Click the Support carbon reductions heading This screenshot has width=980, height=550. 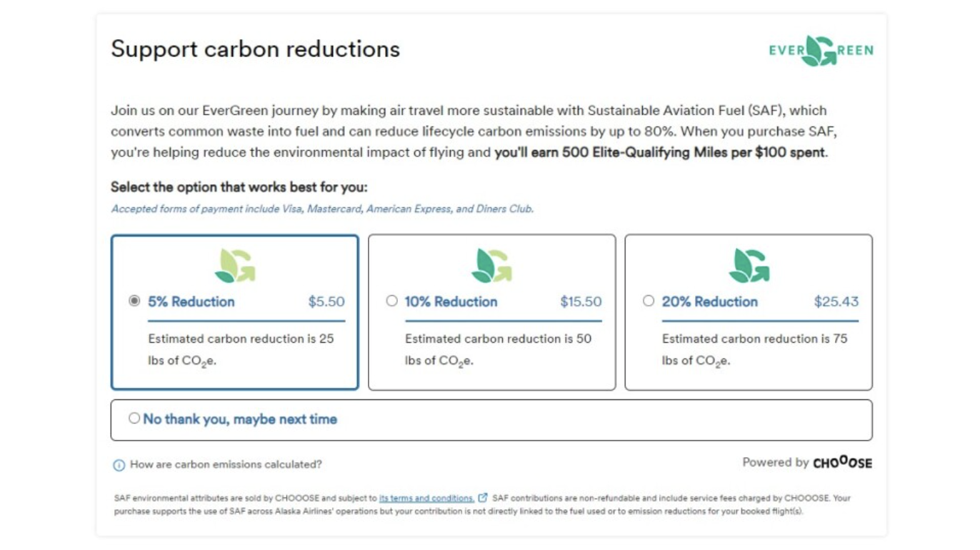[256, 49]
